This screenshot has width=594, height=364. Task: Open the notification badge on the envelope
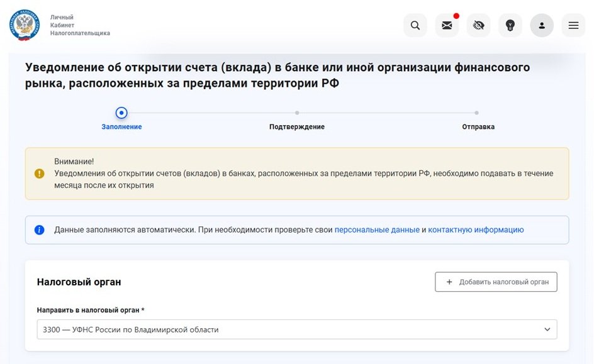[457, 16]
